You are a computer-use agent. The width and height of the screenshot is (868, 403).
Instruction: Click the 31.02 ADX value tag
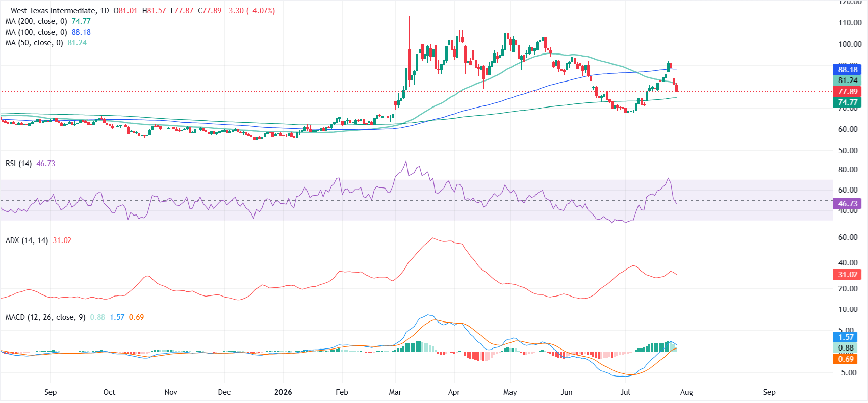tap(848, 275)
